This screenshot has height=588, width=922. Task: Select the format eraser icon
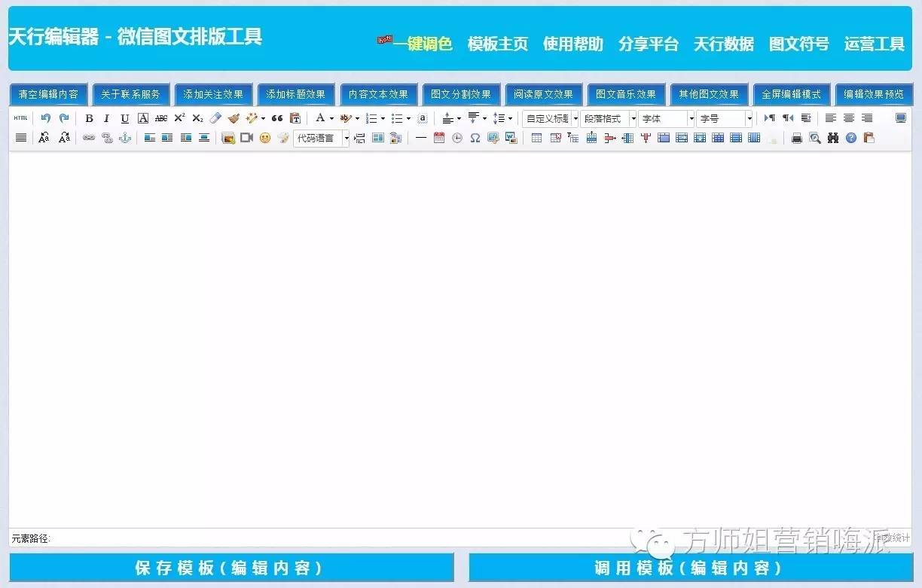pyautogui.click(x=216, y=118)
